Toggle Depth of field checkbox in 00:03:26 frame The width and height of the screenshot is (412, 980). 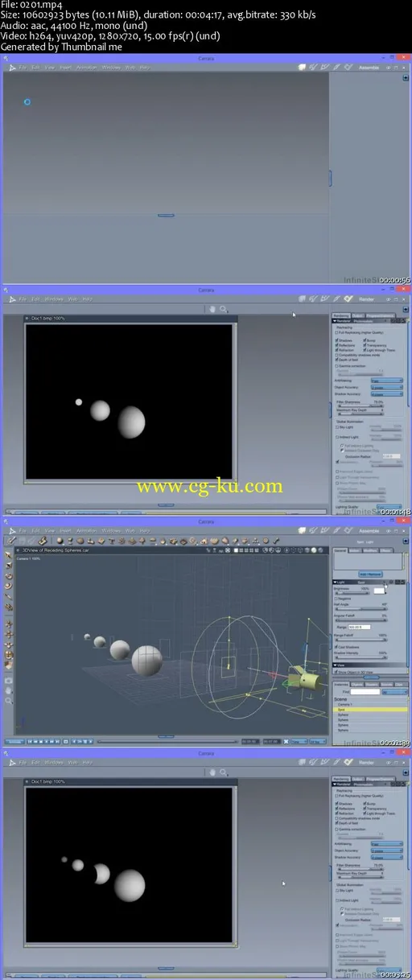[336, 821]
